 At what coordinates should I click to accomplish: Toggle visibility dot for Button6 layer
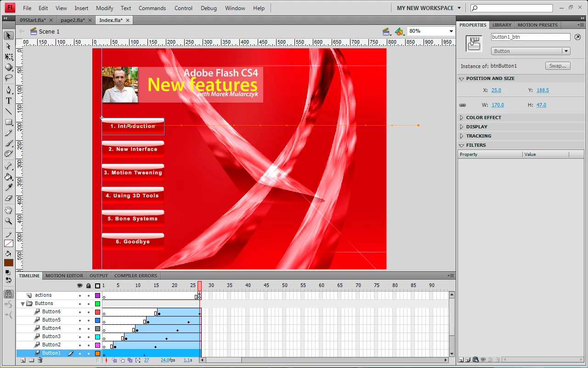tap(80, 312)
